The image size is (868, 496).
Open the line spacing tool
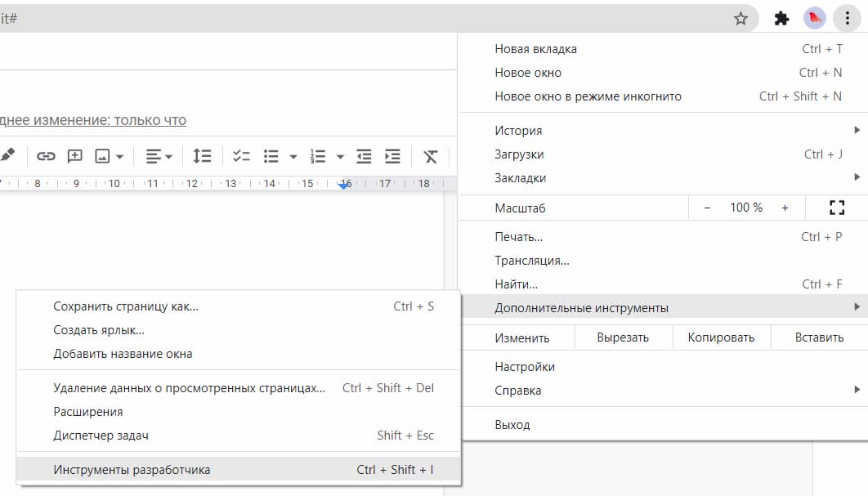pos(202,156)
